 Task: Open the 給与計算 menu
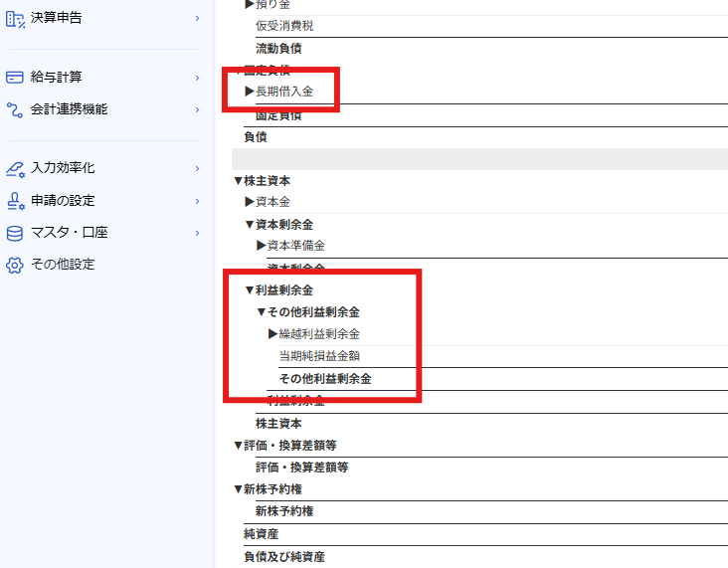point(57,77)
